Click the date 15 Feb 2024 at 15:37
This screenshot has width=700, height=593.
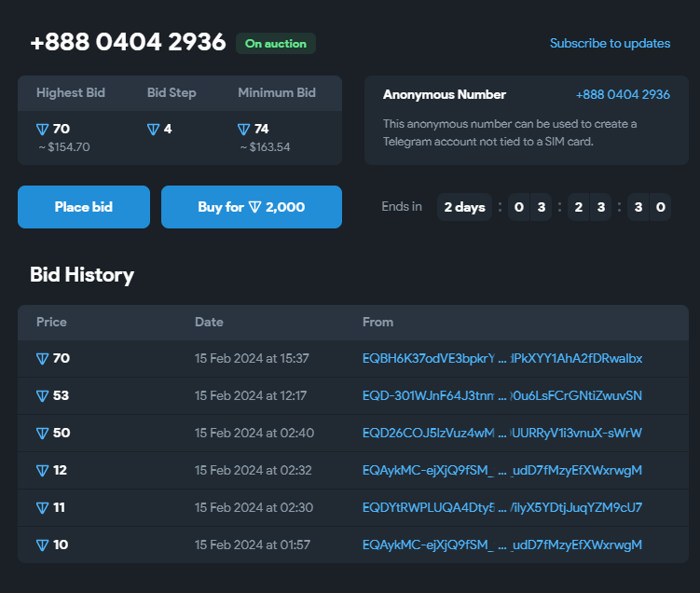pyautogui.click(x=252, y=359)
